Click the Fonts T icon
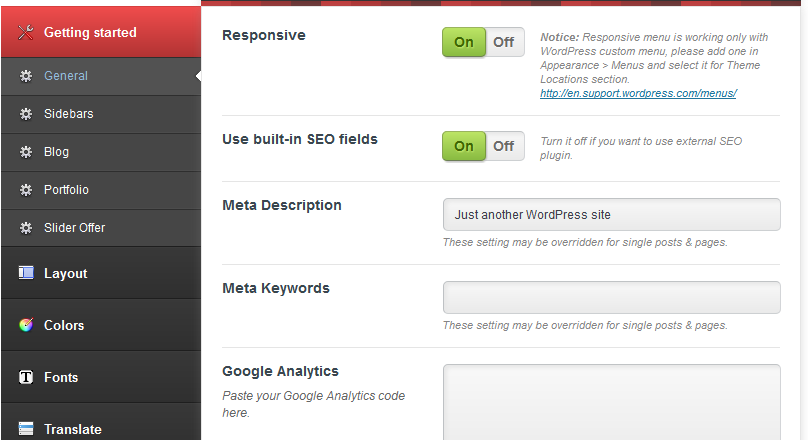Viewport: 808px width, 440px height. (x=26, y=377)
